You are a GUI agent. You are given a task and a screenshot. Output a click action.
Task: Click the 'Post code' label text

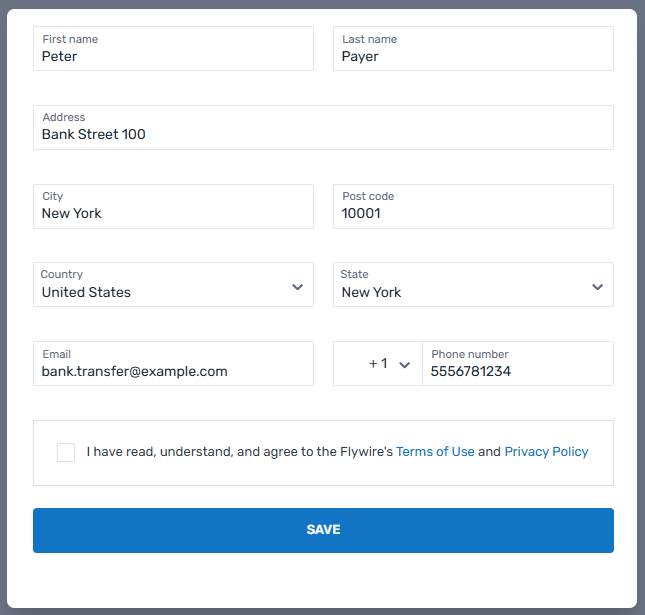click(368, 196)
